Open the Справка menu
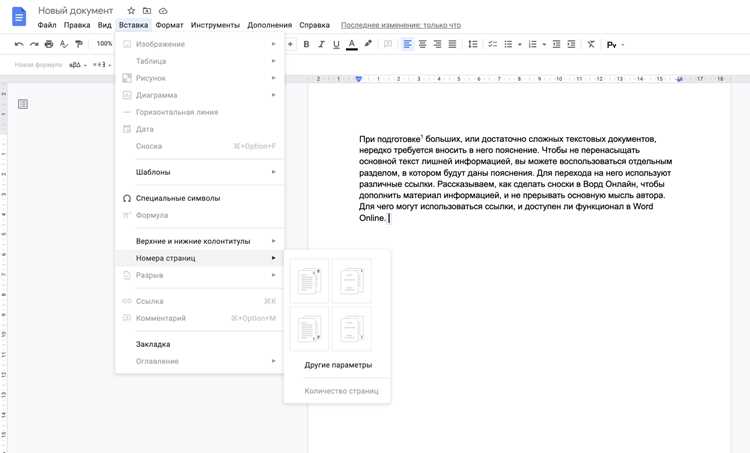 [x=314, y=25]
